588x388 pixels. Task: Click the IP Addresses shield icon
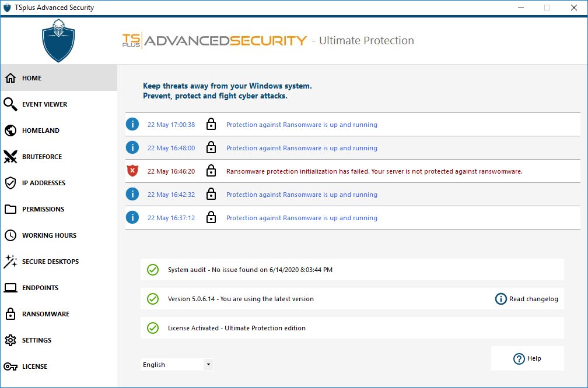pos(10,183)
